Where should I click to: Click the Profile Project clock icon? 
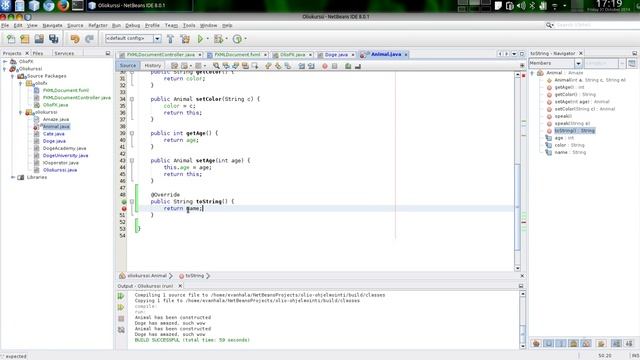coord(237,39)
